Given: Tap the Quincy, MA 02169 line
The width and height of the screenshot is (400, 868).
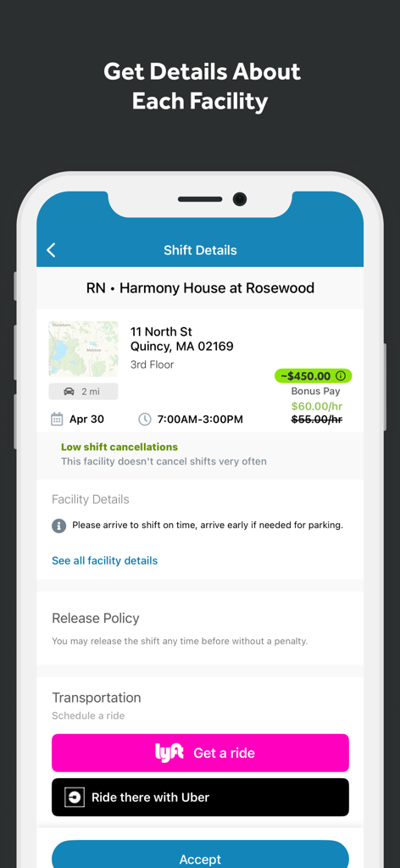Looking at the screenshot, I should [x=182, y=347].
